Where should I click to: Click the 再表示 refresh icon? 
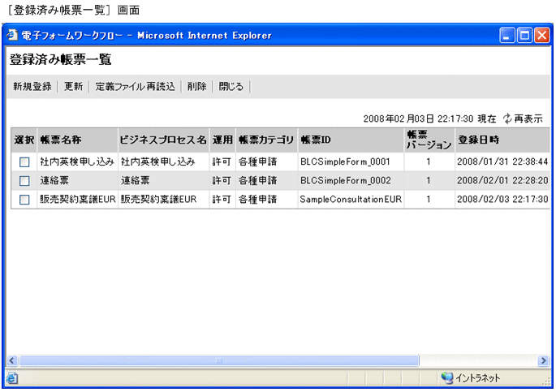(x=507, y=118)
